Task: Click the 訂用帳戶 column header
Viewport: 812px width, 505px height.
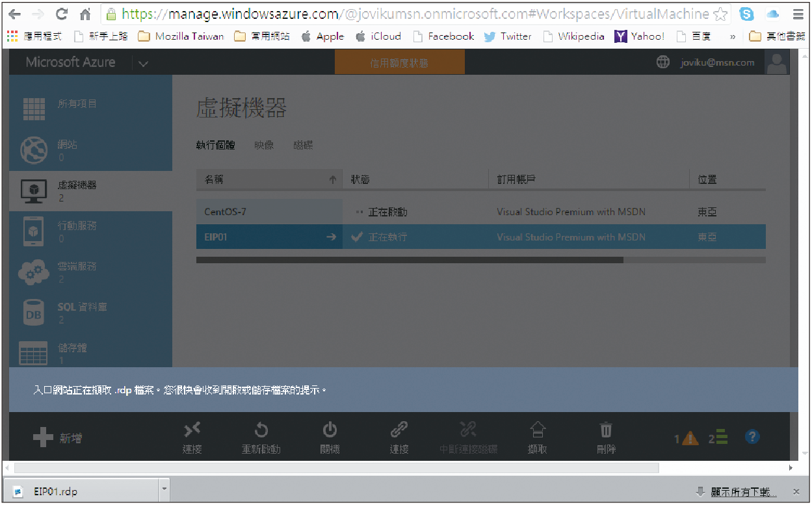Action: tap(589, 179)
